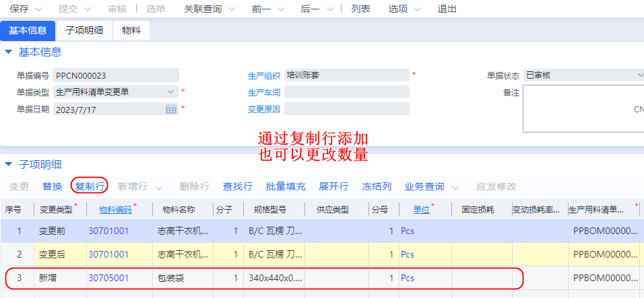
Task: Click the 冻结列 toolbar button
Action: pyautogui.click(x=377, y=186)
